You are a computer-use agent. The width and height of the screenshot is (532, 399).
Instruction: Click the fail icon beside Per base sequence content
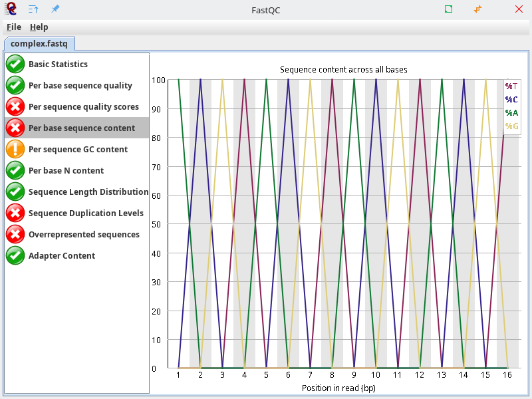(x=15, y=128)
